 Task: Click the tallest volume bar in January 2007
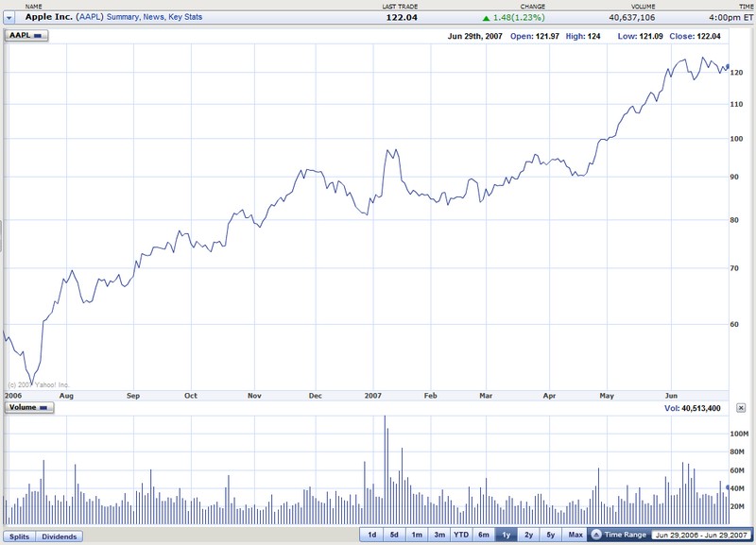(385, 469)
